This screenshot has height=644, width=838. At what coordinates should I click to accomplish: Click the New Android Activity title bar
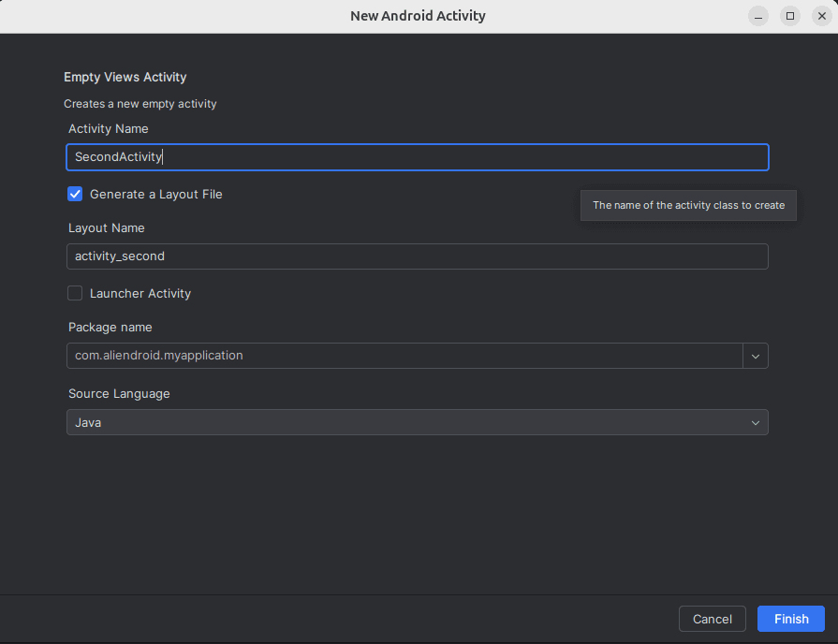click(x=418, y=16)
